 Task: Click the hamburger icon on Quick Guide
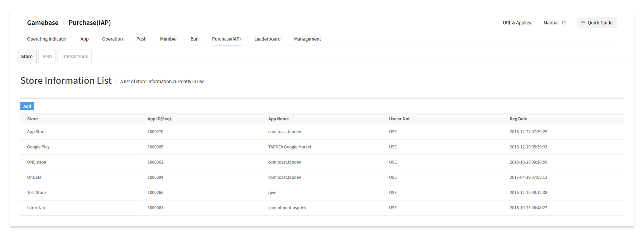(x=583, y=23)
